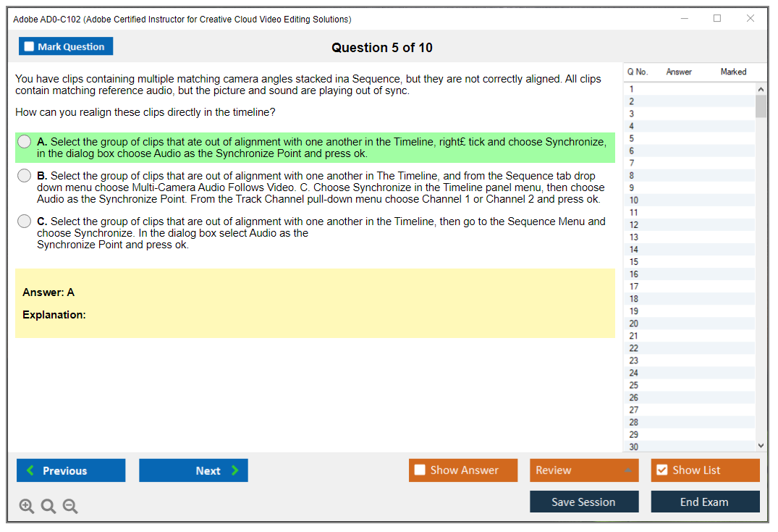Select question 25 row in list
This screenshot has height=532, width=778.
[634, 386]
